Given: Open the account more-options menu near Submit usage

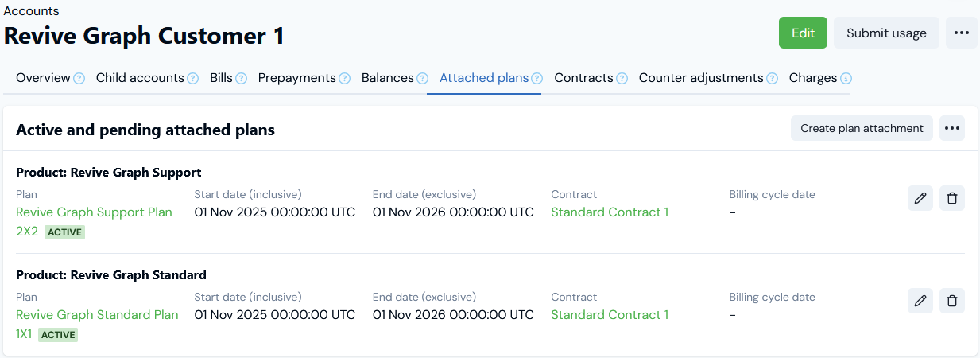Looking at the screenshot, I should coord(962,33).
